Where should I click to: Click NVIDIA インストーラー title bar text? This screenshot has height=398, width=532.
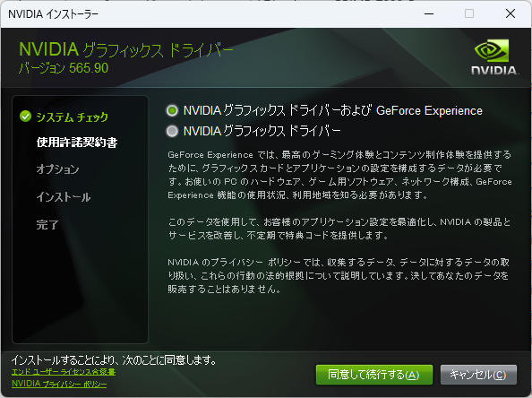(53, 14)
